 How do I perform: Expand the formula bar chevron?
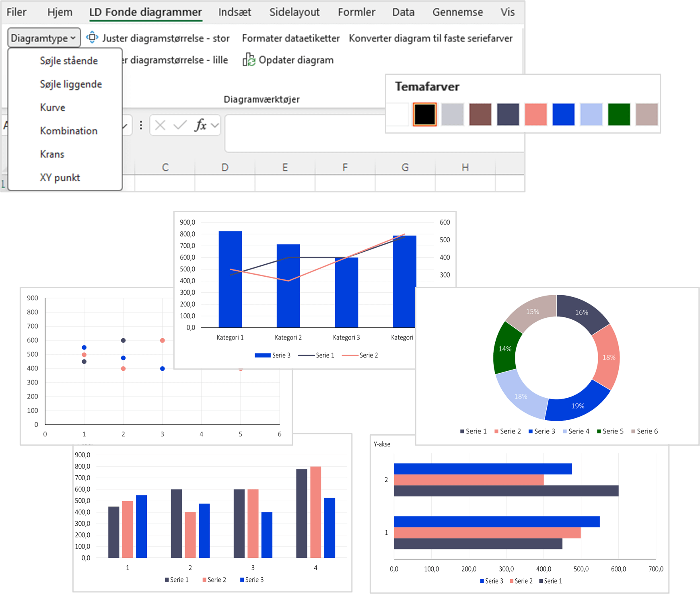pos(215,125)
